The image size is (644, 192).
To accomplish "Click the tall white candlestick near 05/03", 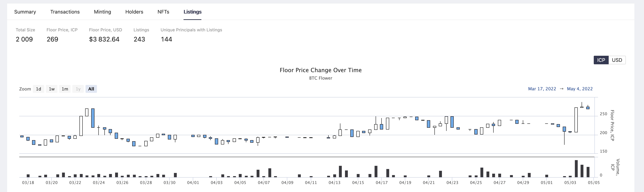I will pyautogui.click(x=576, y=120).
